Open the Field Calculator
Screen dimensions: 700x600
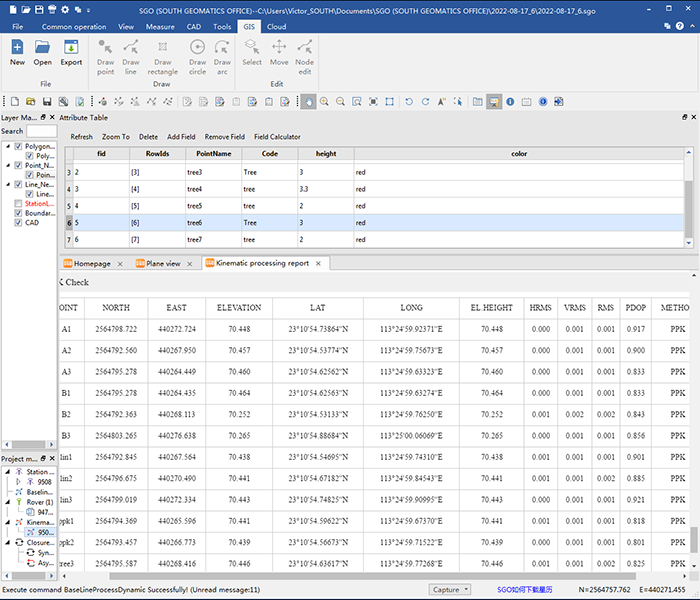[277, 137]
